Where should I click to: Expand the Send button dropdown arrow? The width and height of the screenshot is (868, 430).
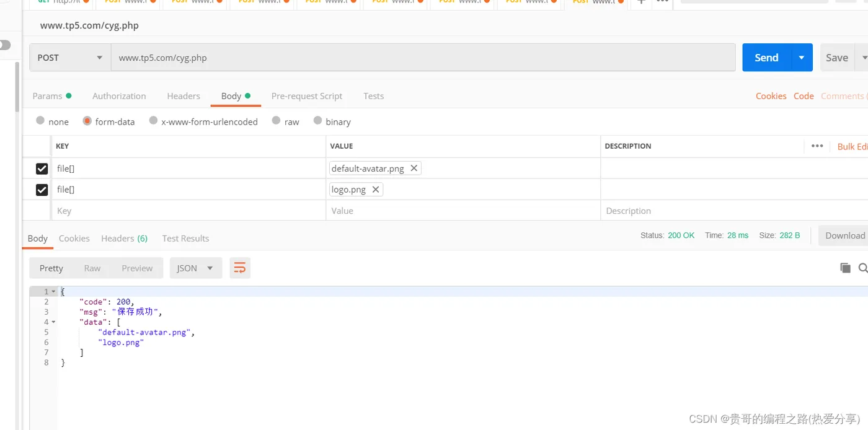click(802, 58)
